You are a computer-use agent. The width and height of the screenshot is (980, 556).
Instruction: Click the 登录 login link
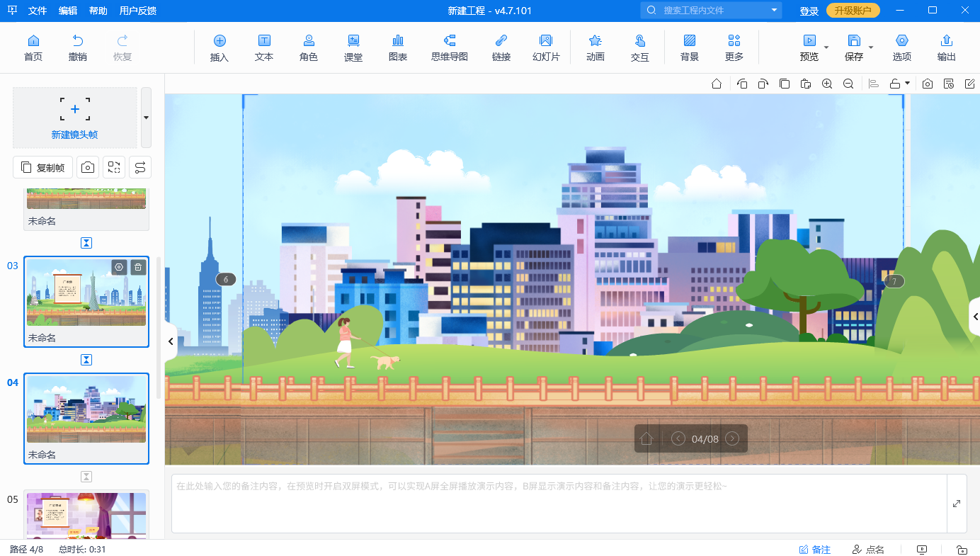[x=809, y=11]
